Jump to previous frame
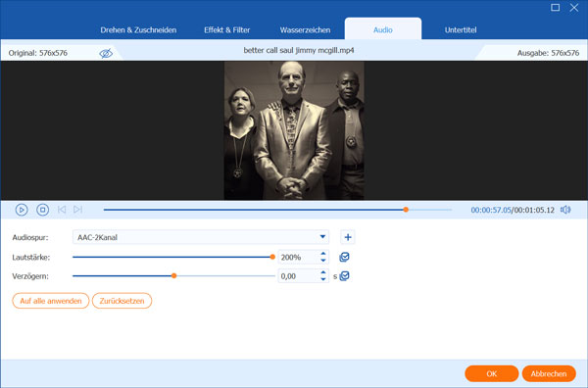The width and height of the screenshot is (588, 388). (62, 210)
